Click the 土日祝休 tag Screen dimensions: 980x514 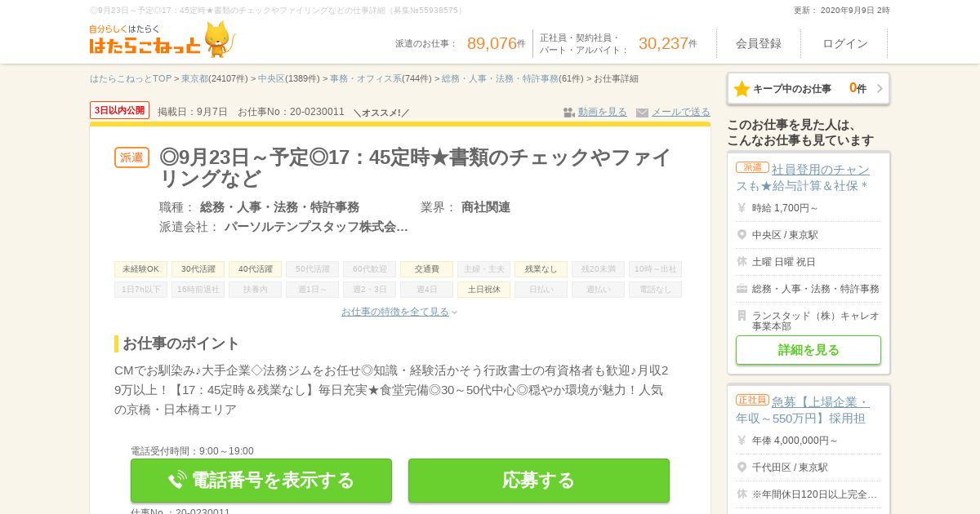(483, 290)
